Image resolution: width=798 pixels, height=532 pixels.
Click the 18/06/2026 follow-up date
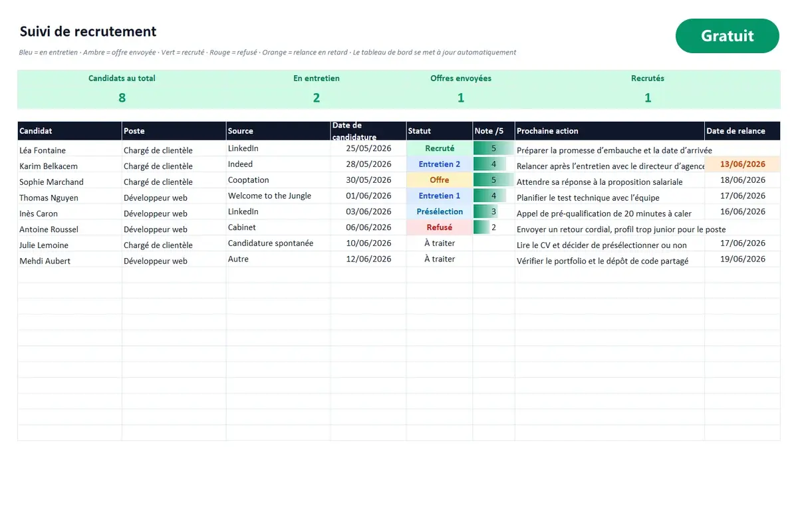[742, 180]
